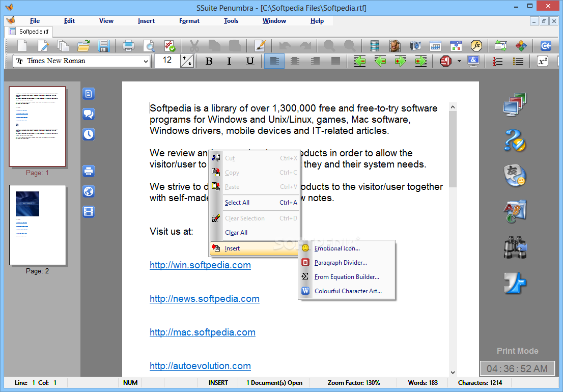563x392 pixels.
Task: Click the edit document pencil icon
Action: [x=43, y=46]
